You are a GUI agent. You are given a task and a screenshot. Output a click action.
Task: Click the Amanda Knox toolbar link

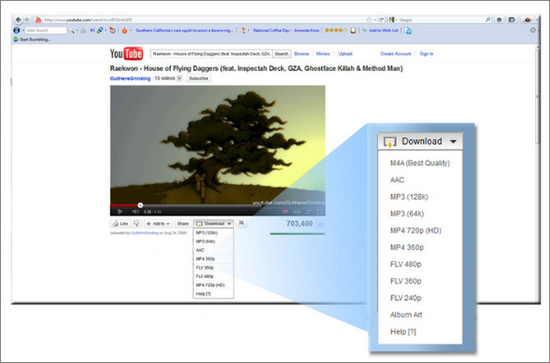tap(307, 31)
